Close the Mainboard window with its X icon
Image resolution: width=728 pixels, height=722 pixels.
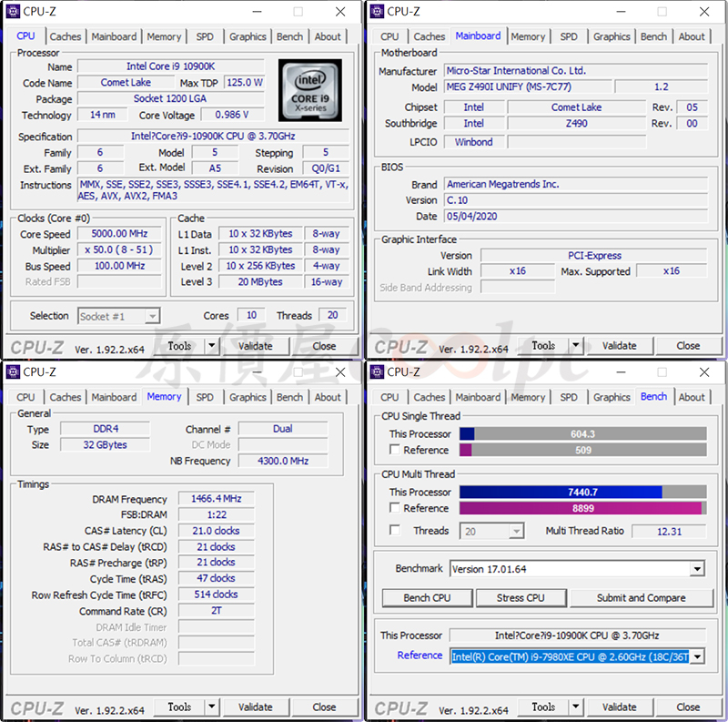(x=704, y=12)
